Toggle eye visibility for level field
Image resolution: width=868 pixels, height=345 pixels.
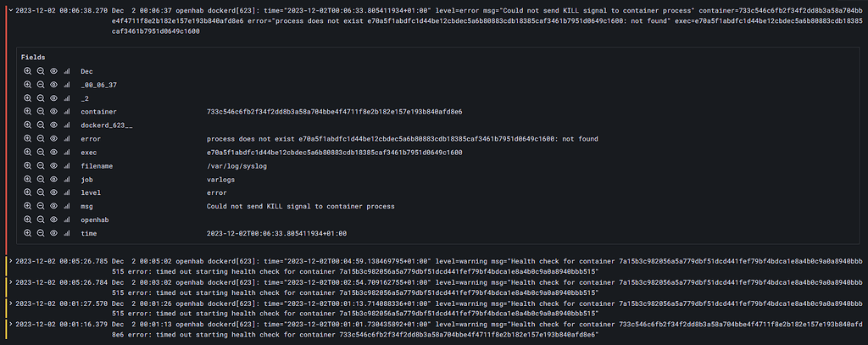(x=53, y=192)
